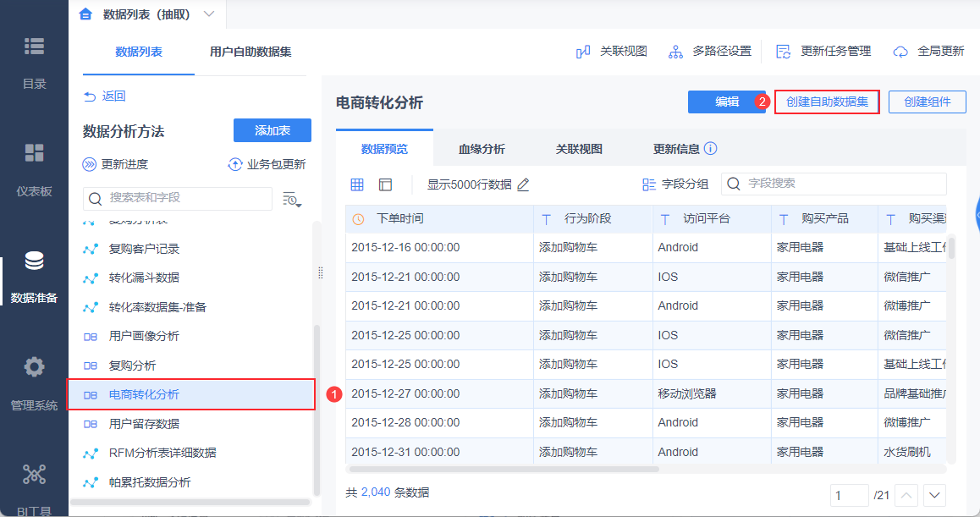This screenshot has height=517, width=980.
Task: Switch to the 数据列表 tab
Action: pos(139,52)
